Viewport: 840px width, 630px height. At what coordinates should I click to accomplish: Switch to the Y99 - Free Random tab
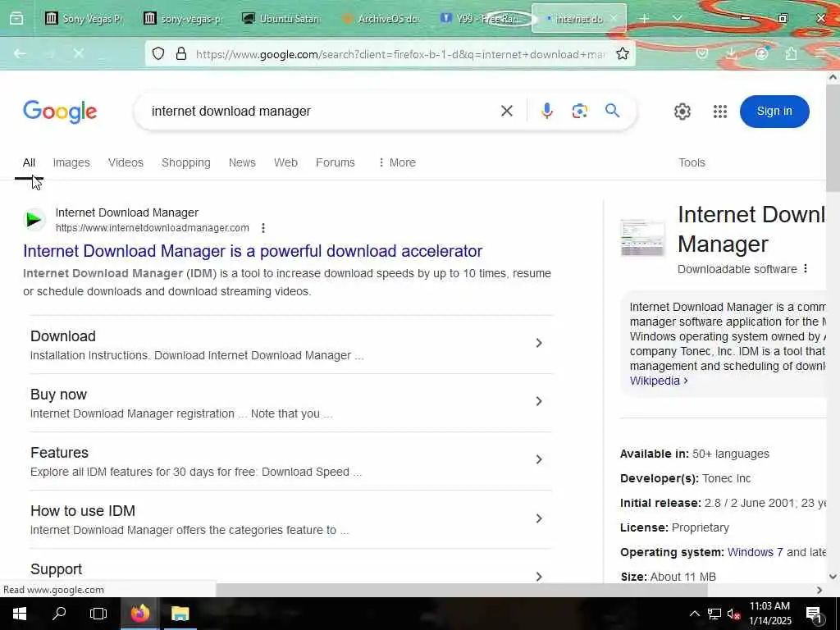tap(478, 19)
